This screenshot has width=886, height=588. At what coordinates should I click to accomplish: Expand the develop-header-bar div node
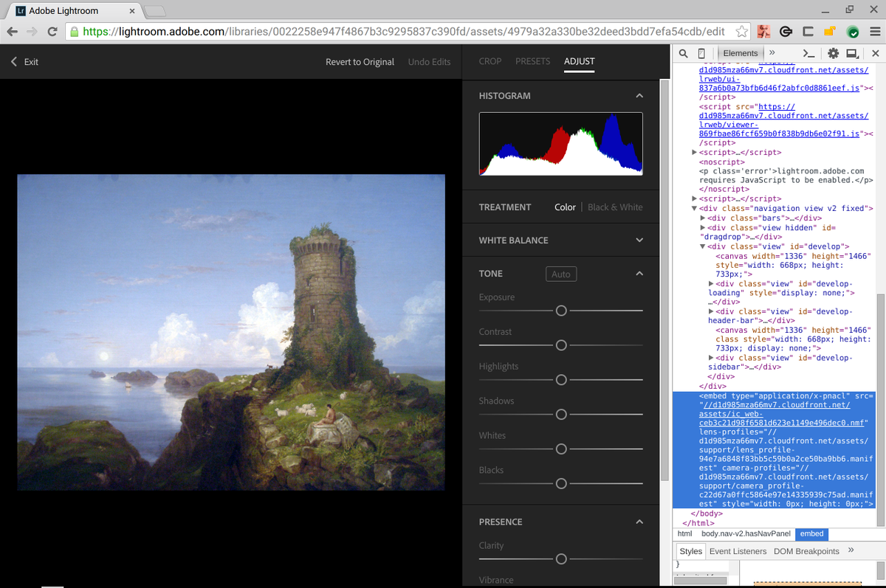(x=711, y=311)
